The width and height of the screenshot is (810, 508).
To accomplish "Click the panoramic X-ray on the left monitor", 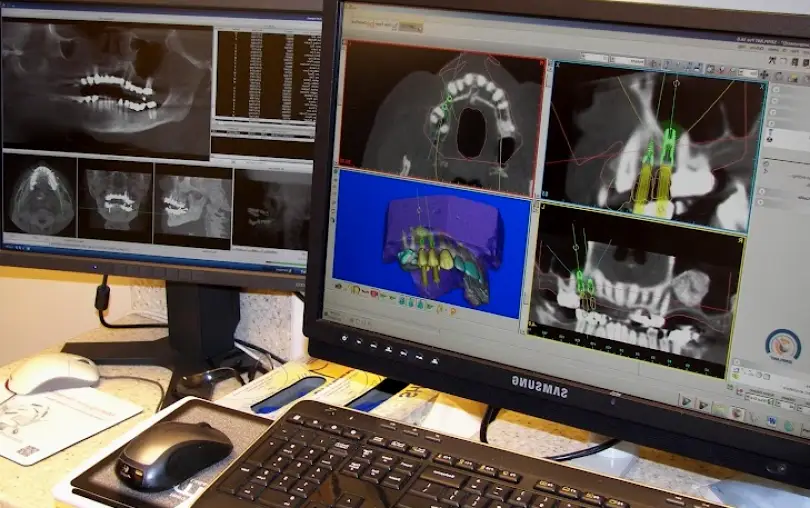I will pos(106,89).
